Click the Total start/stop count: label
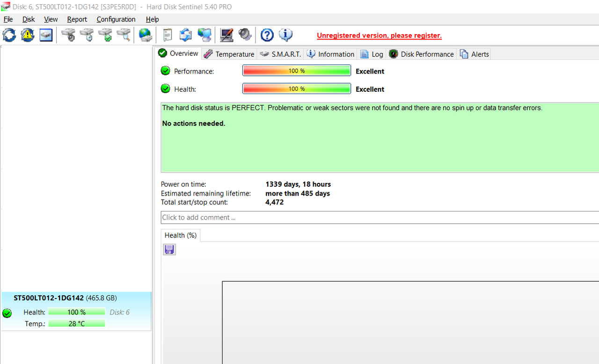Viewport: 599px width, 364px height. coord(194,202)
